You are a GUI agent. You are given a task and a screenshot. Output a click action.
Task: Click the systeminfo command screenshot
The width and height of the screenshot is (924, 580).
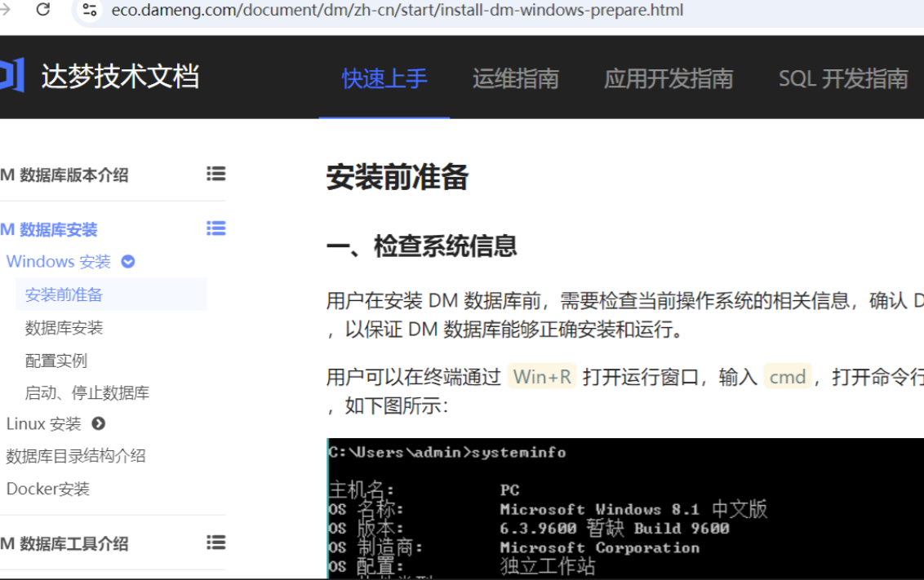point(624,508)
